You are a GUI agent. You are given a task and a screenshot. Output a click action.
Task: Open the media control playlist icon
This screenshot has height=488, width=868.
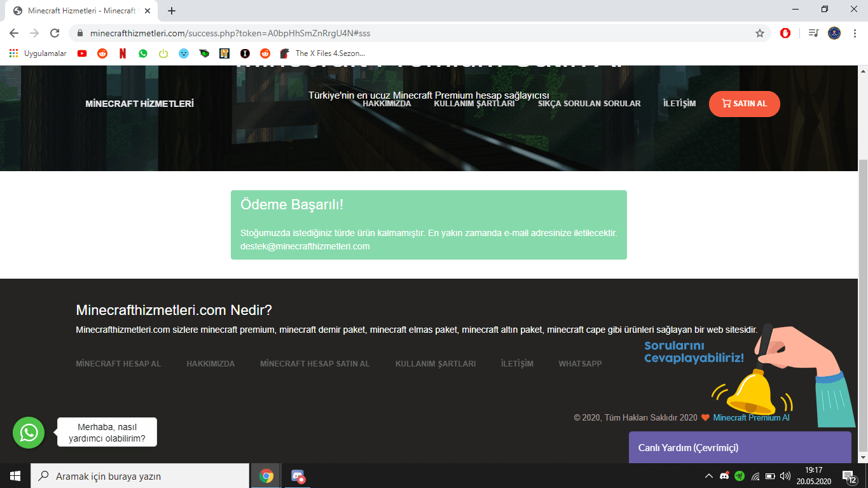813,33
